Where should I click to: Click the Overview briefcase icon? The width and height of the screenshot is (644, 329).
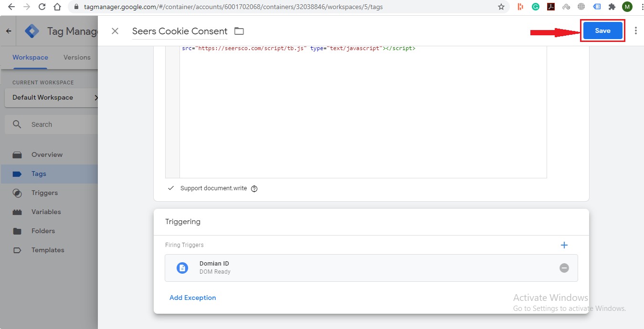coord(17,154)
